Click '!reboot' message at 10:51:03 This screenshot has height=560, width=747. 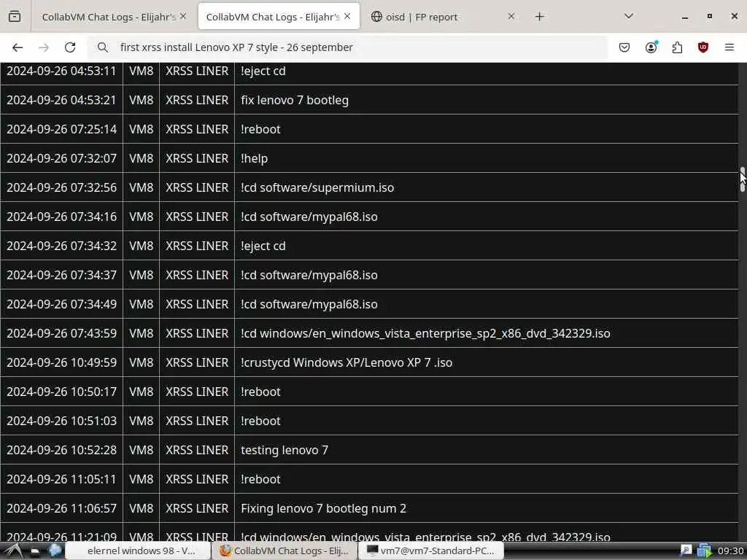(x=260, y=421)
